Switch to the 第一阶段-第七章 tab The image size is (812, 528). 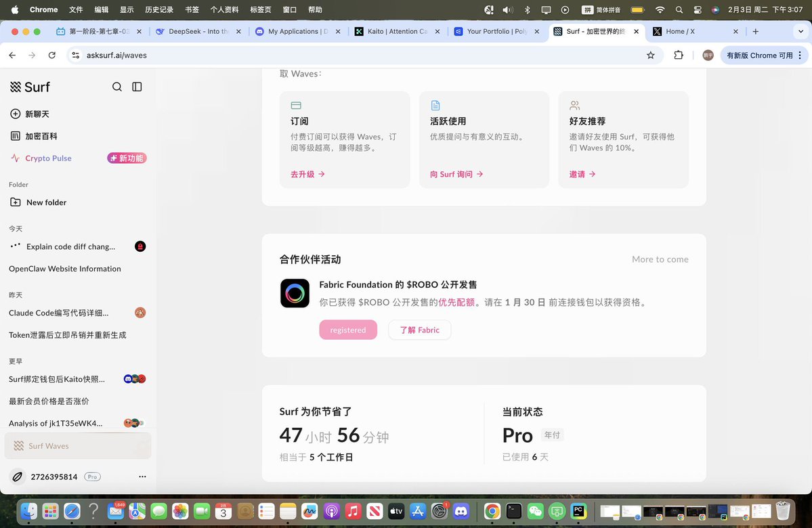pos(100,32)
